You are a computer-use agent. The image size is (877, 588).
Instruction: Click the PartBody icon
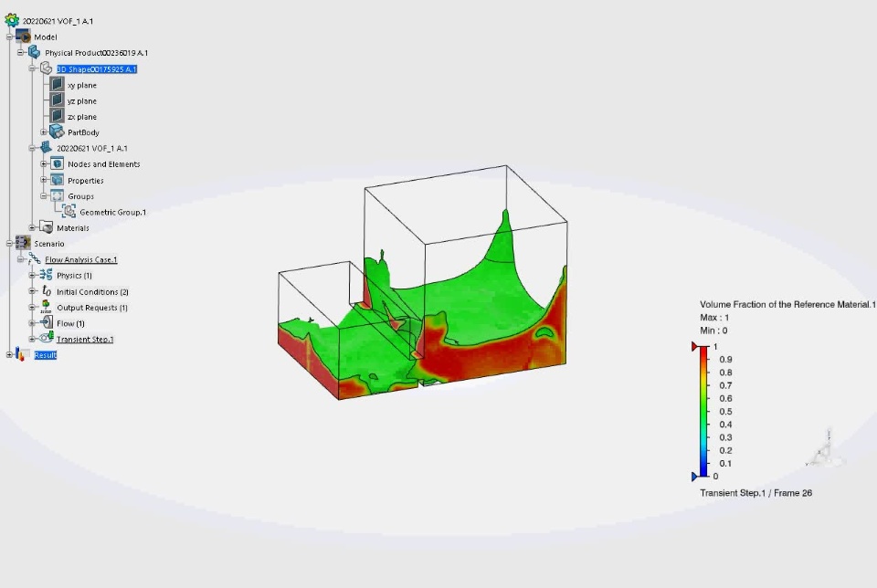point(57,131)
